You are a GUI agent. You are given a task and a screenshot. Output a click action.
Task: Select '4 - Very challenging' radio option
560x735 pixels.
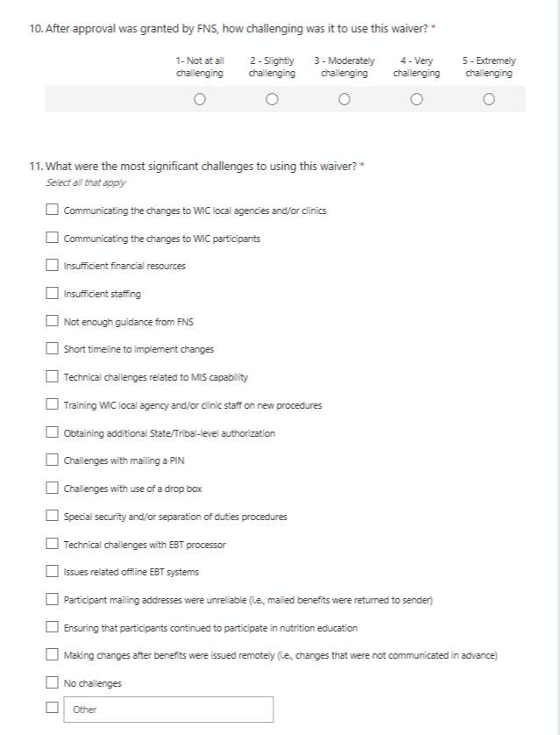coord(416,99)
